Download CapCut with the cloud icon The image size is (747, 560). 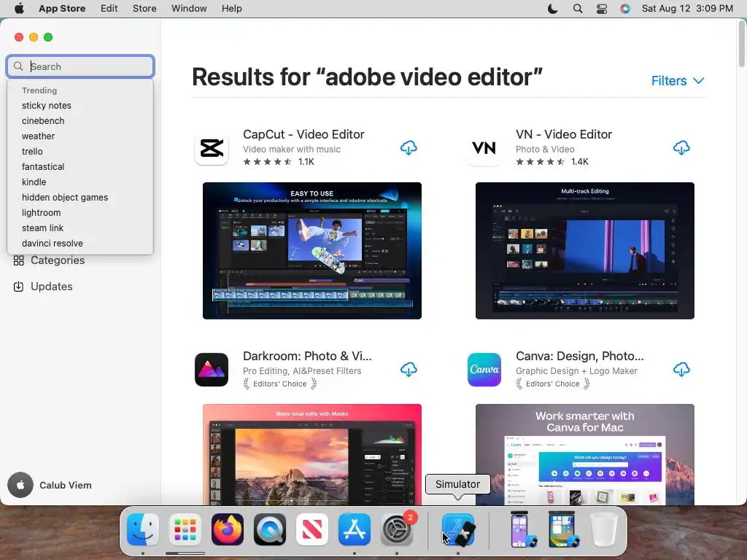pos(409,148)
